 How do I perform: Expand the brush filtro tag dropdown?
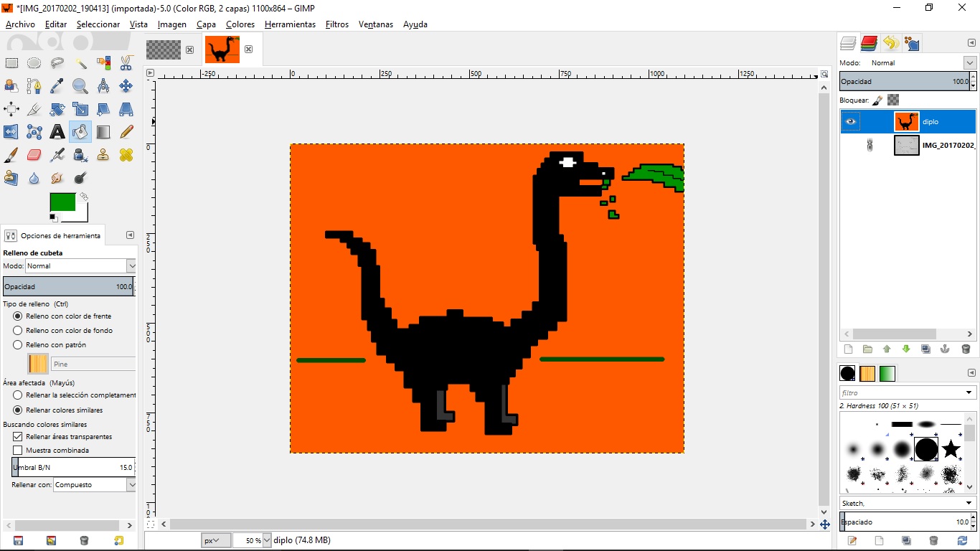[x=970, y=393]
